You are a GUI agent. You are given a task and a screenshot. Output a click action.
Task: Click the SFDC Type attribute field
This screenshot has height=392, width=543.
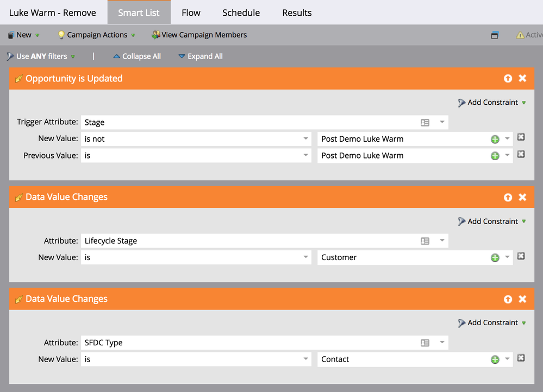(250, 343)
